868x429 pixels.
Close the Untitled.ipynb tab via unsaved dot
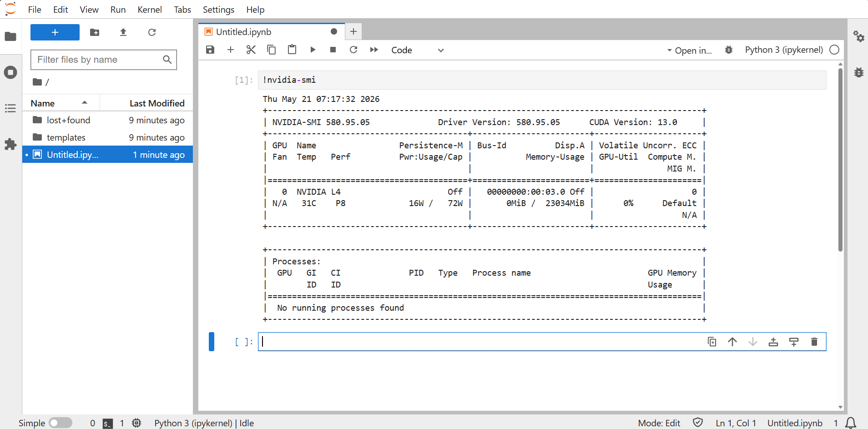(x=334, y=31)
